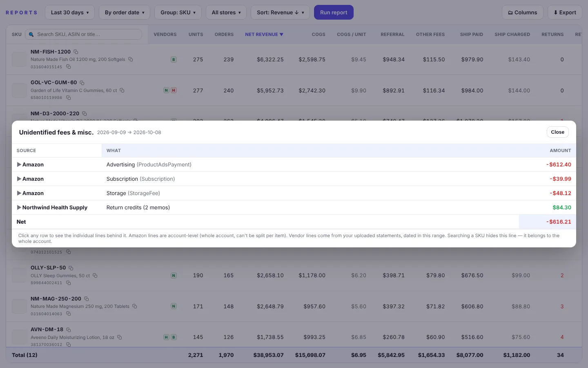The image size is (588, 368).
Task: Copy Nature Made Magnesium title
Action: click(135, 306)
